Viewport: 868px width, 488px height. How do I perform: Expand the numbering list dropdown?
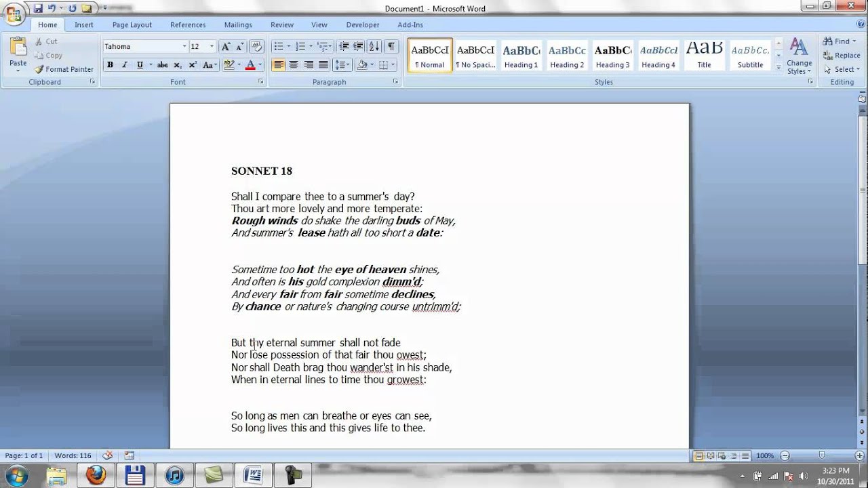[311, 46]
